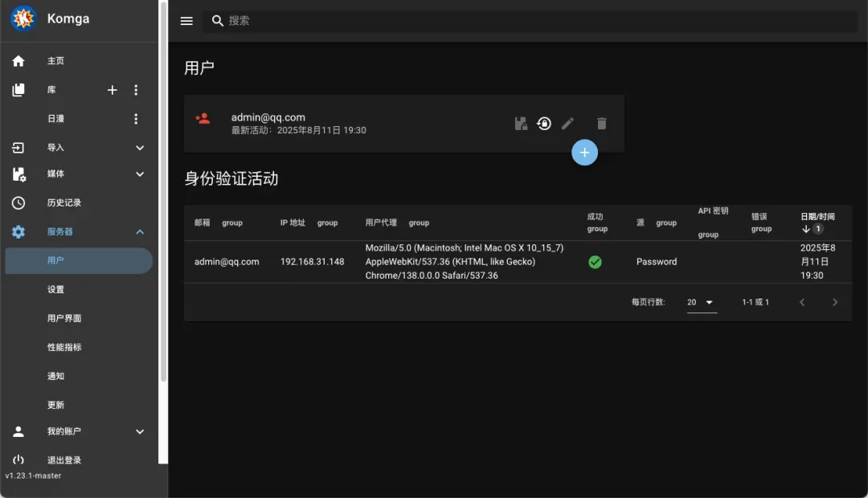Change password for admin@qq.com

[x=544, y=124]
